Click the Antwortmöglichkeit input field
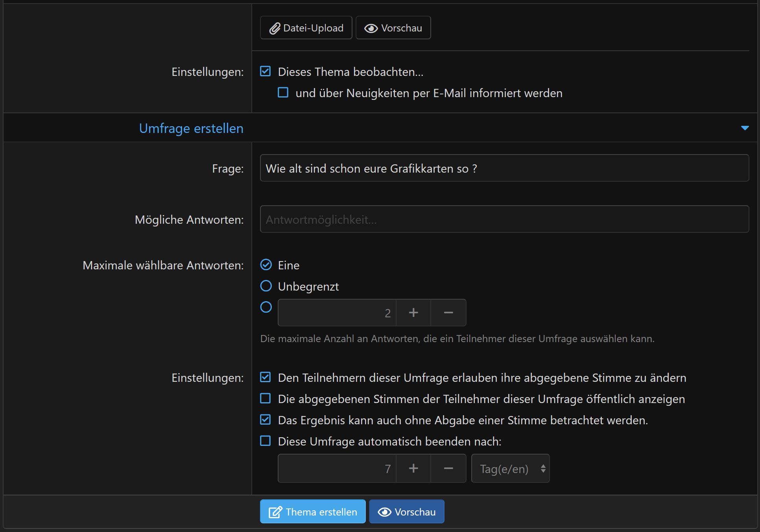The image size is (760, 532). click(x=504, y=219)
